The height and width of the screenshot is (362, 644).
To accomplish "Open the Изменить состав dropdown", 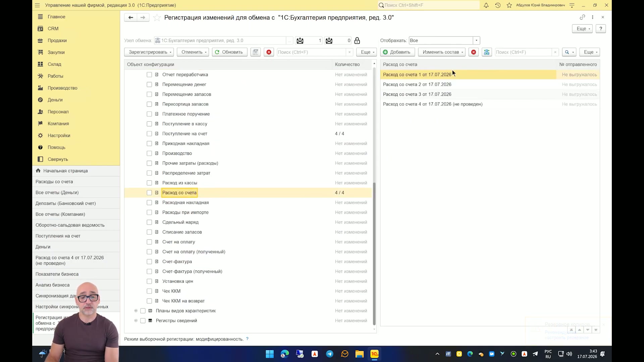I will coord(442,52).
